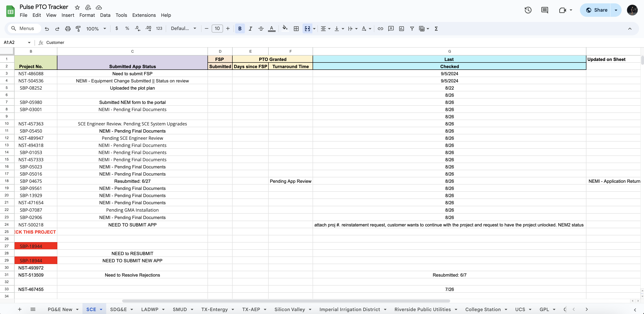Select row 18 header
This screenshot has width=644, height=314.
click(7, 181)
